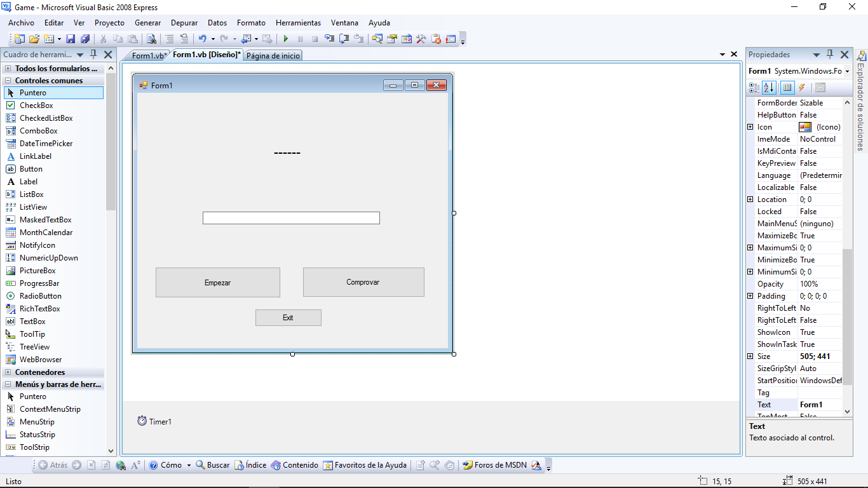Viewport: 868px width, 488px height.
Task: Open the Toolbox hammer-and-wrench toolbar icon
Action: (421, 39)
